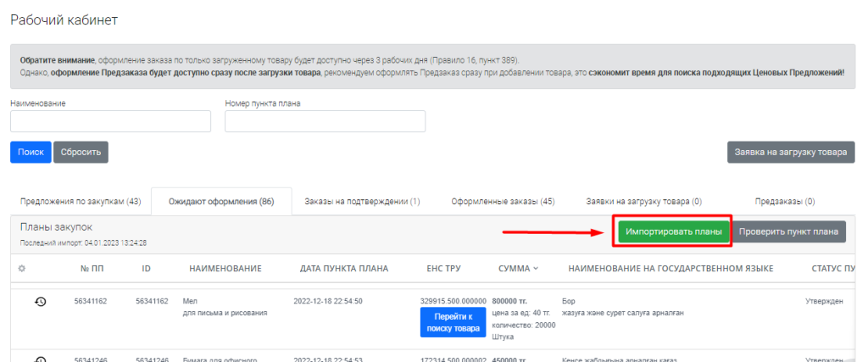
Task: Open the Ожидают оформления tab
Action: click(221, 202)
